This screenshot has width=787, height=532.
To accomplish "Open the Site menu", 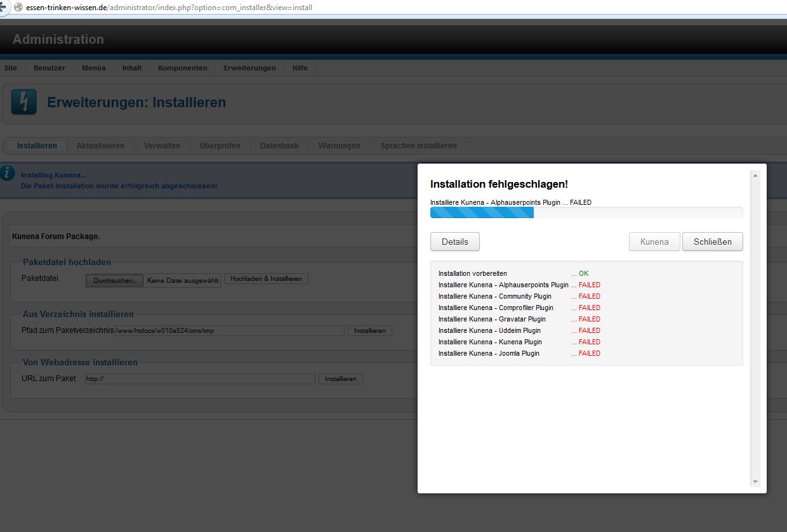I will coord(11,68).
